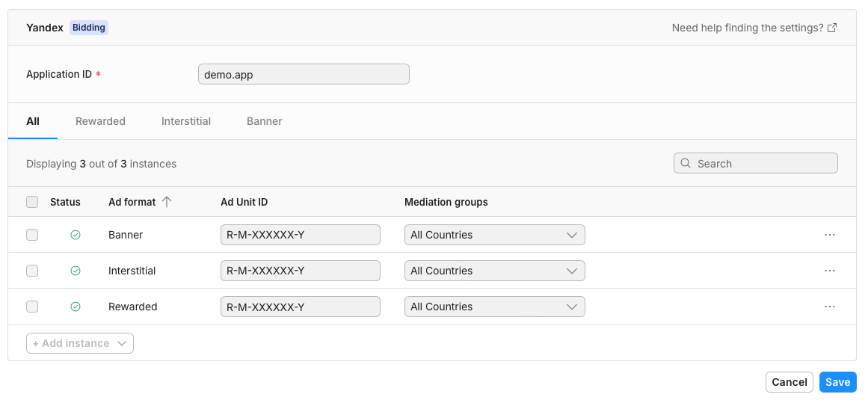Focus the Application ID input field
This screenshot has width=868, height=409.
304,74
